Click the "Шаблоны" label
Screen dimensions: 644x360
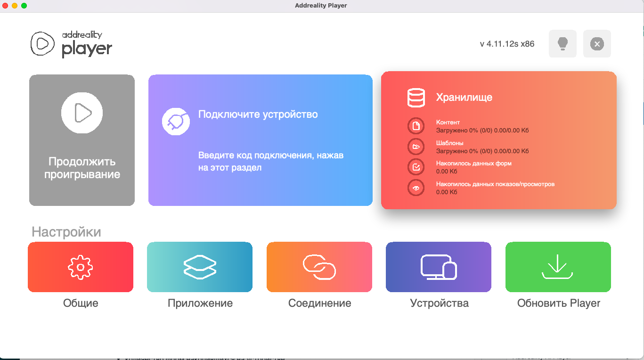pyautogui.click(x=450, y=143)
